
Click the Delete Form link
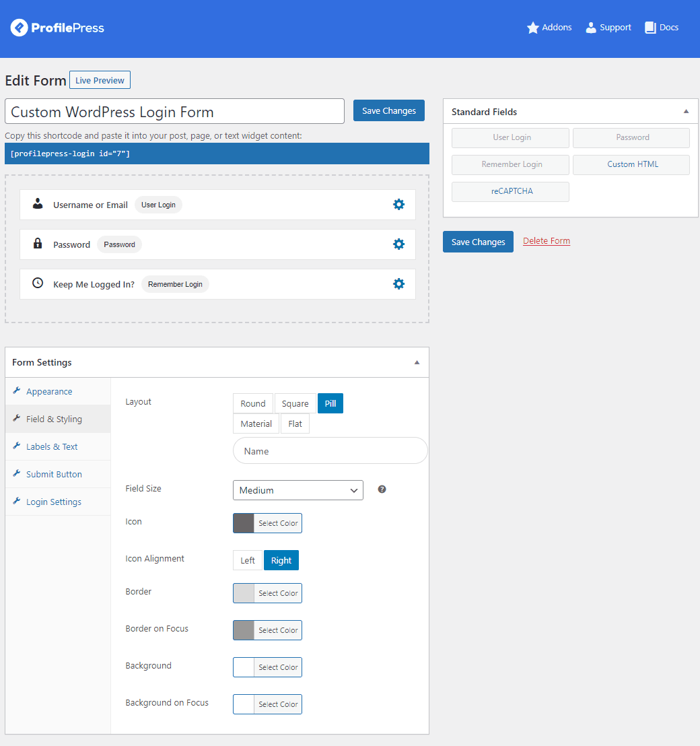pos(546,240)
